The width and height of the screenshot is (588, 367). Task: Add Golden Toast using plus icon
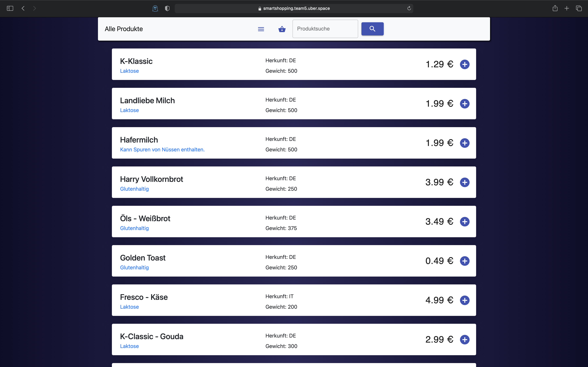tap(465, 261)
